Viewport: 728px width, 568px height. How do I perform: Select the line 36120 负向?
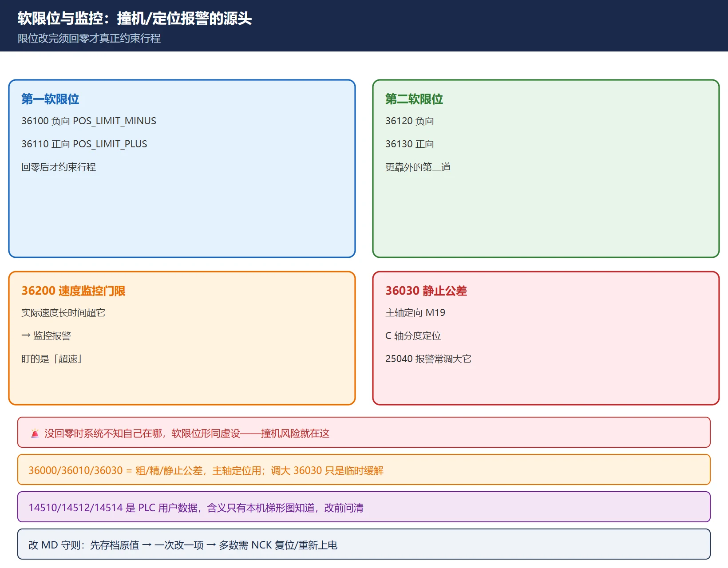[x=410, y=121]
